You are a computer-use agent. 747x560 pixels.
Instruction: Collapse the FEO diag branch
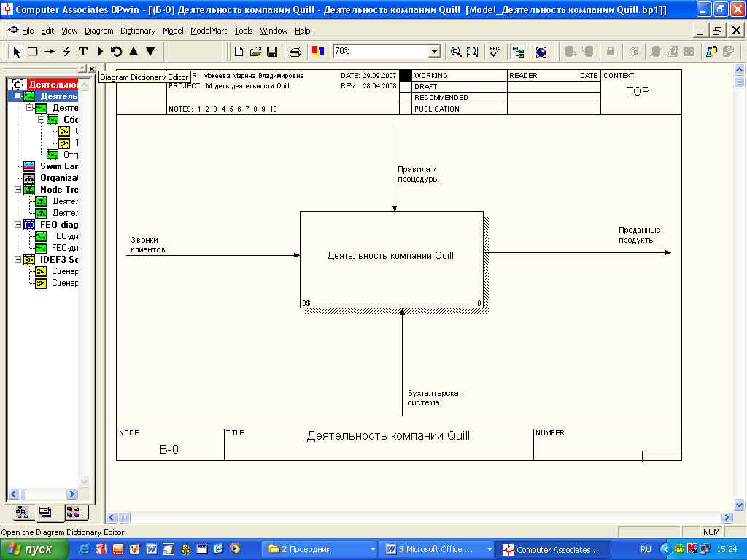pyautogui.click(x=18, y=224)
